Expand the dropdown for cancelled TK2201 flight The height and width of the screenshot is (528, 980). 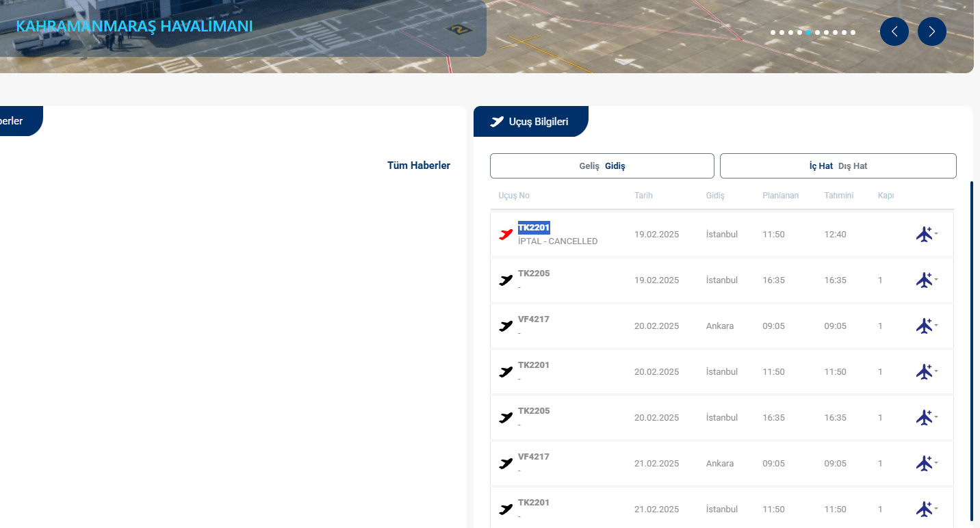click(936, 234)
